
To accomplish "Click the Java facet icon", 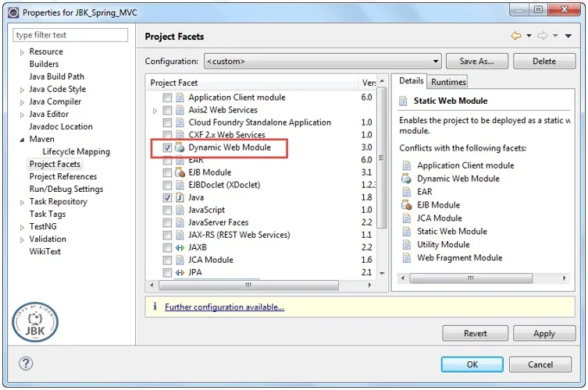I will pyautogui.click(x=180, y=197).
